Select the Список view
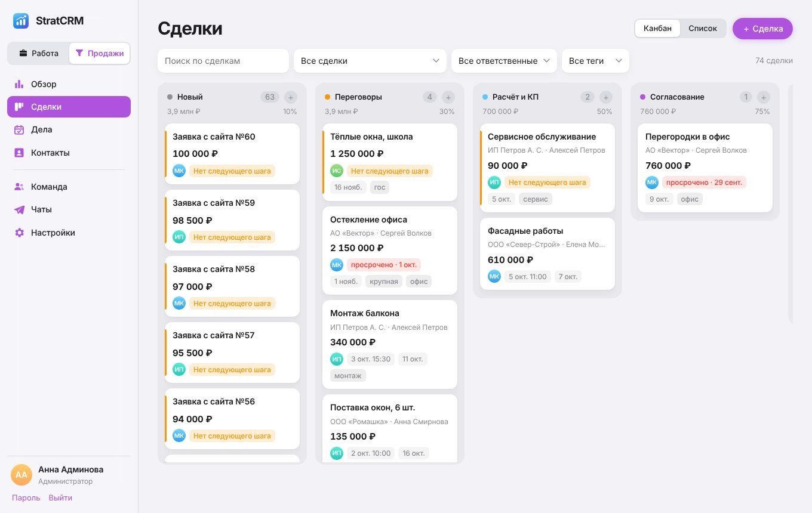Screen dimensions: 812x513 click(703, 29)
